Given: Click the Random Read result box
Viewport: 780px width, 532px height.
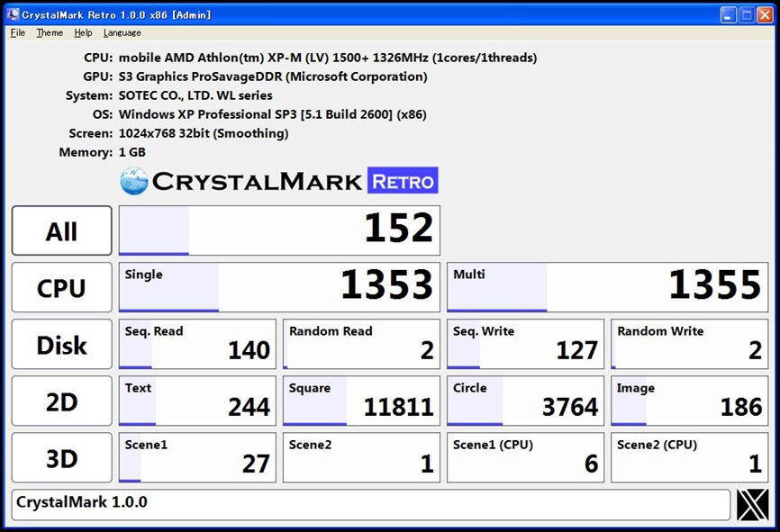Looking at the screenshot, I should [x=362, y=344].
